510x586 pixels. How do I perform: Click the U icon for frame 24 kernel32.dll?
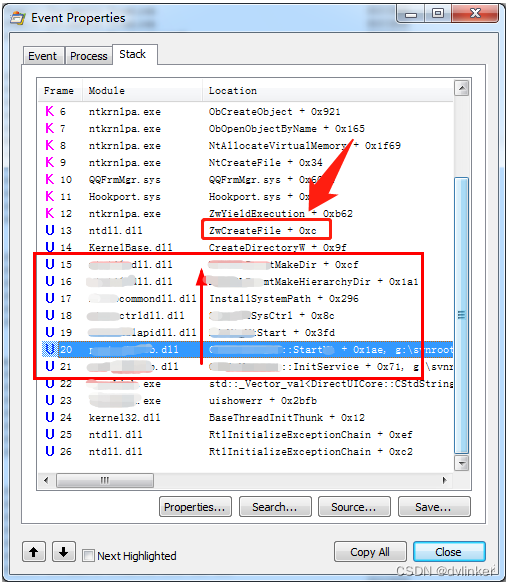50,417
